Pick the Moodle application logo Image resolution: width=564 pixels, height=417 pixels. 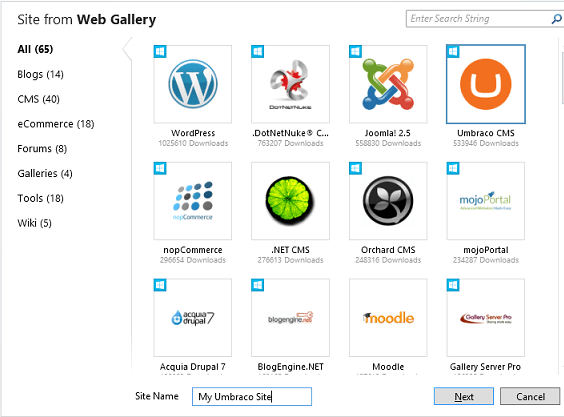tap(388, 318)
